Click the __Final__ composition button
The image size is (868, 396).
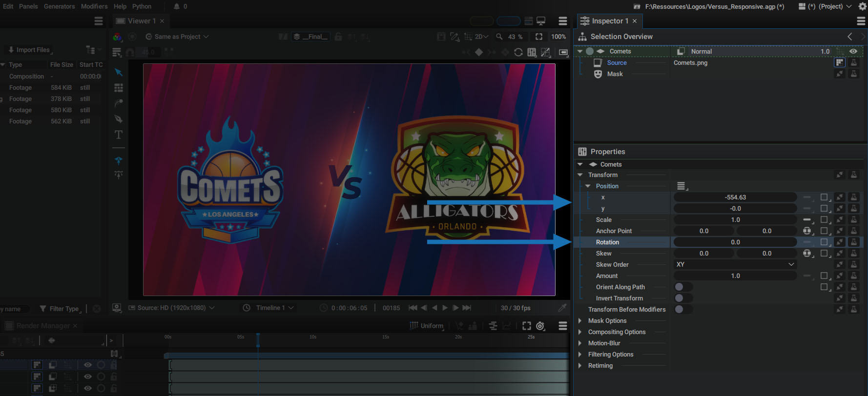pos(311,37)
